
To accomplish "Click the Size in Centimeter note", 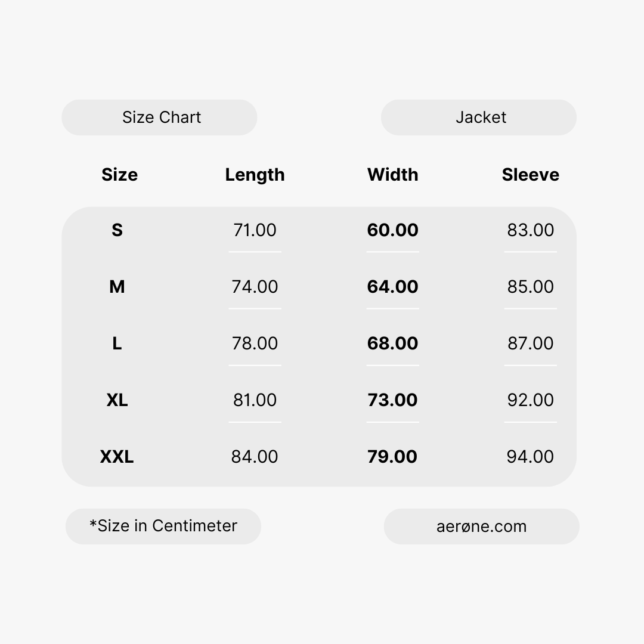I will (163, 526).
